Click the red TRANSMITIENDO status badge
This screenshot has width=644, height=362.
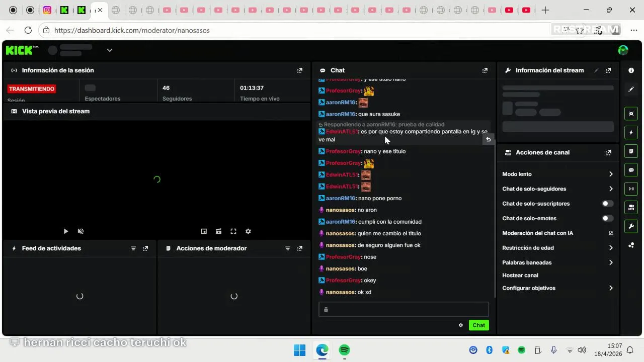[x=31, y=89]
